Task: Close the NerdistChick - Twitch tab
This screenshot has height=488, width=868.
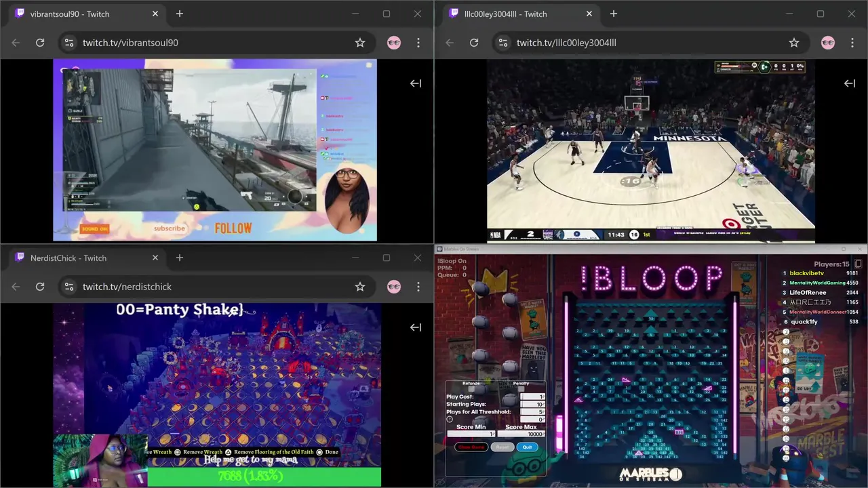Action: (155, 258)
